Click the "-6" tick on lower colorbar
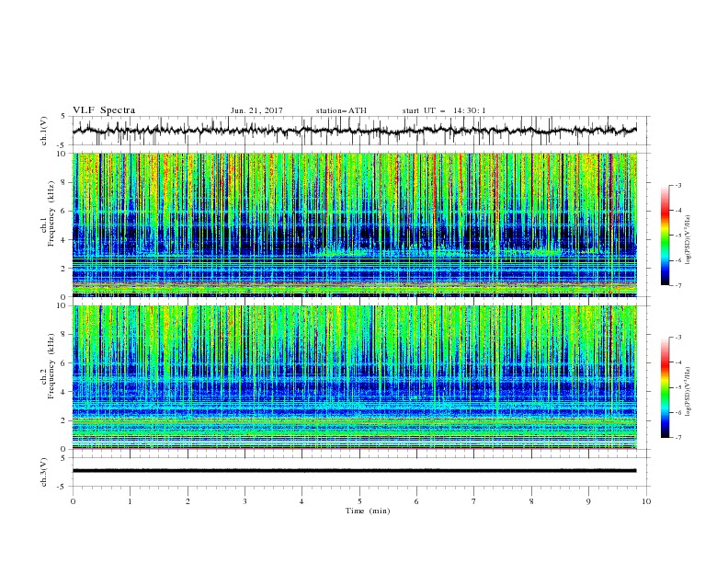Viewport: 728px width, 563px height. tap(677, 412)
